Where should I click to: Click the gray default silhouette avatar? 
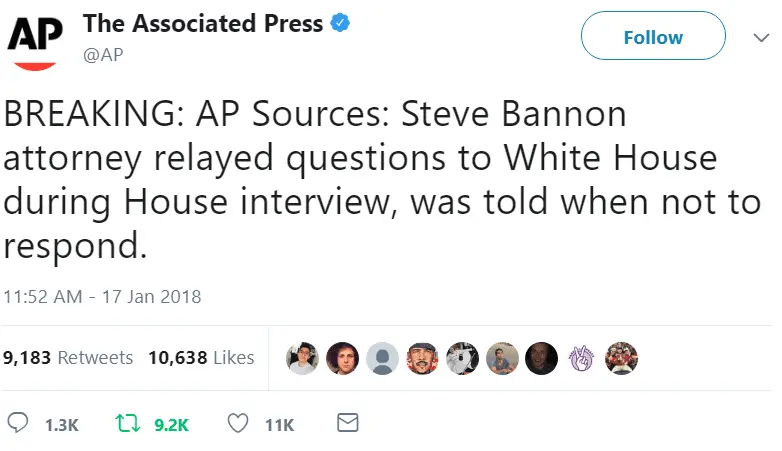pos(382,357)
